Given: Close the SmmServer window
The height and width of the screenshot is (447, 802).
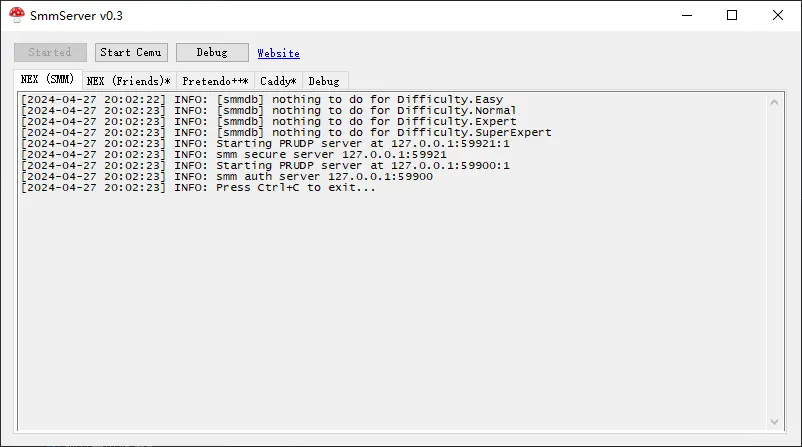Looking at the screenshot, I should click(778, 15).
